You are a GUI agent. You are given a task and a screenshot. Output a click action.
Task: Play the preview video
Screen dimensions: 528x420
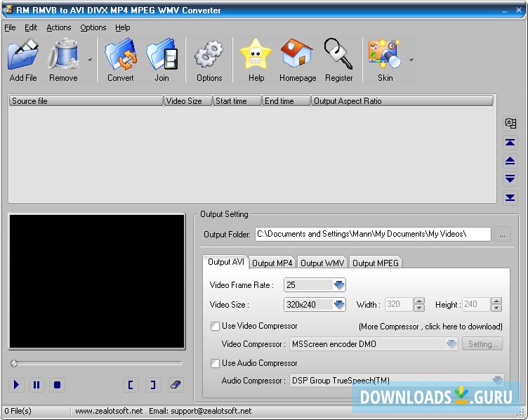click(16, 385)
